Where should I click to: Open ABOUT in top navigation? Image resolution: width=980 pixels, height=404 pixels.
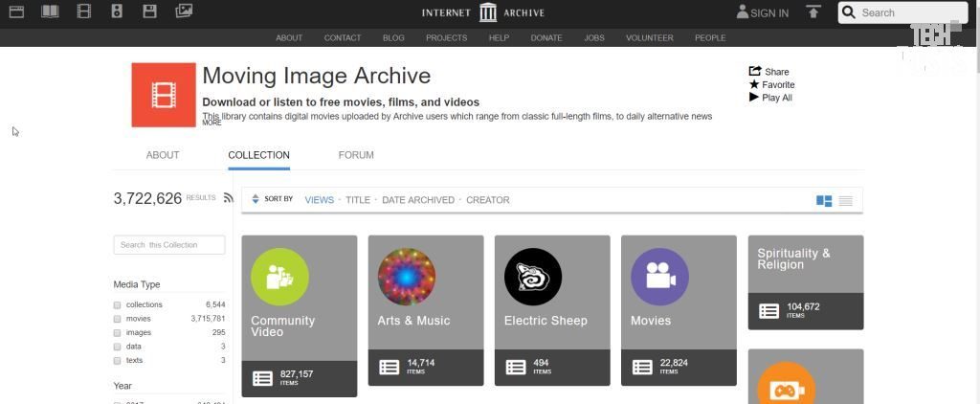click(x=289, y=37)
